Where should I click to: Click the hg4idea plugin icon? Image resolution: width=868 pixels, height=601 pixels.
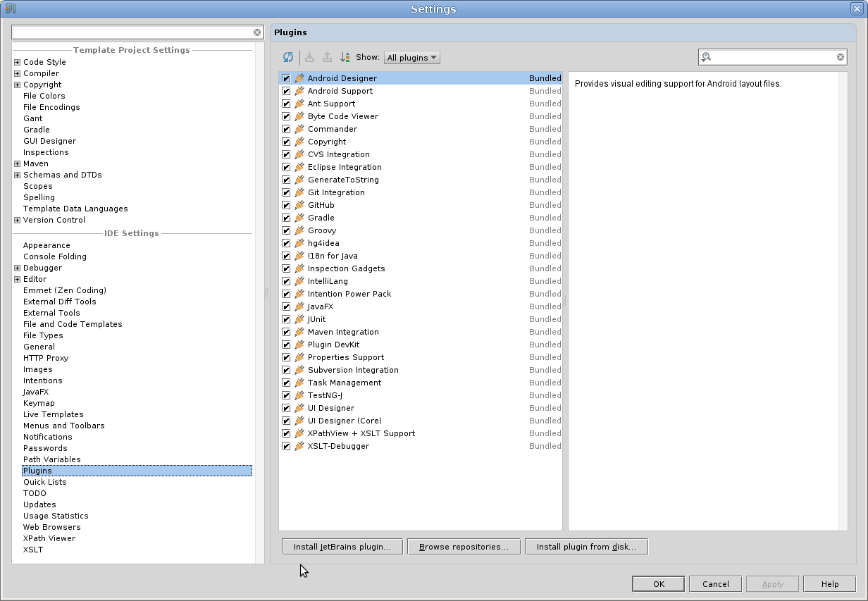click(x=299, y=243)
